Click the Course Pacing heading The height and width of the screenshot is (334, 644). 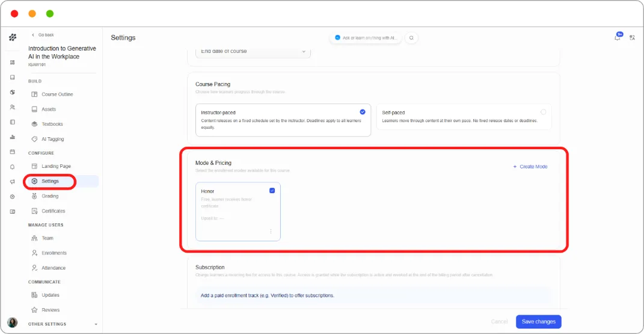213,84
